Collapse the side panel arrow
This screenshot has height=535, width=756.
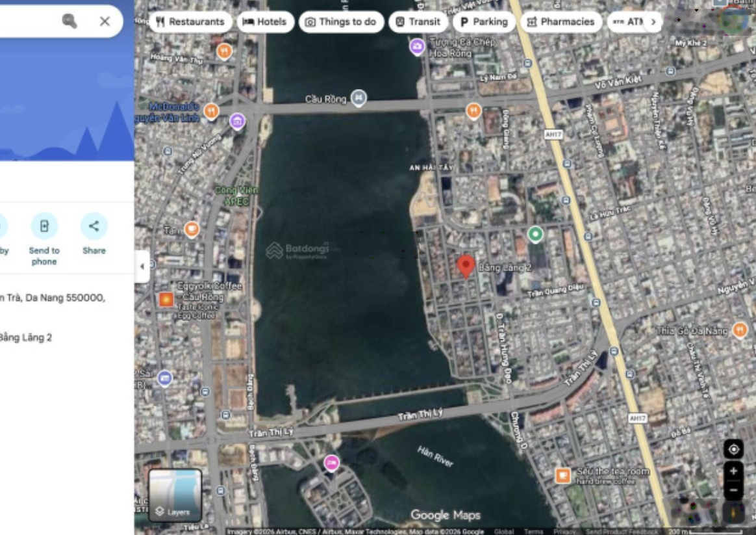142,267
